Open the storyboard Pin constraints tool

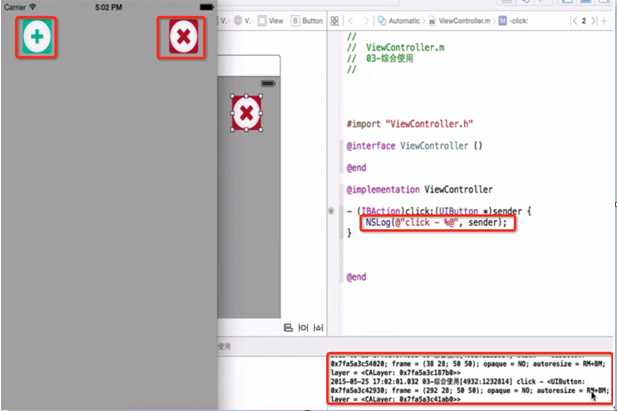[303, 328]
